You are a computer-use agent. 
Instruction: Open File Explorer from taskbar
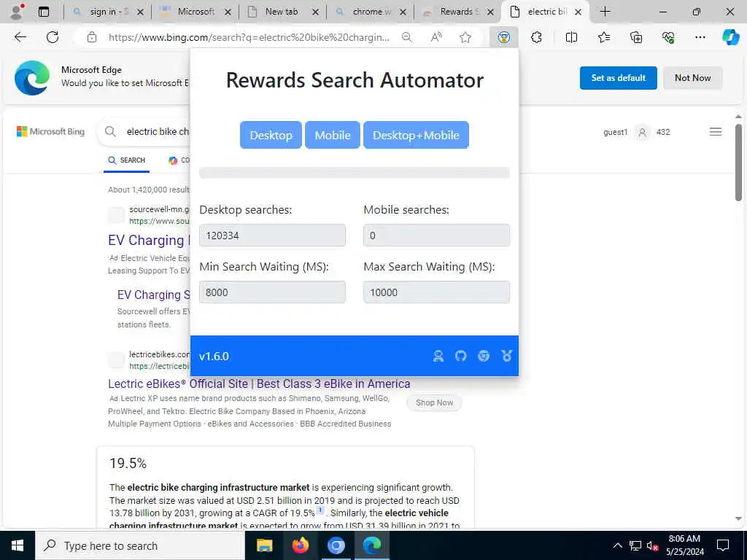pos(264,545)
